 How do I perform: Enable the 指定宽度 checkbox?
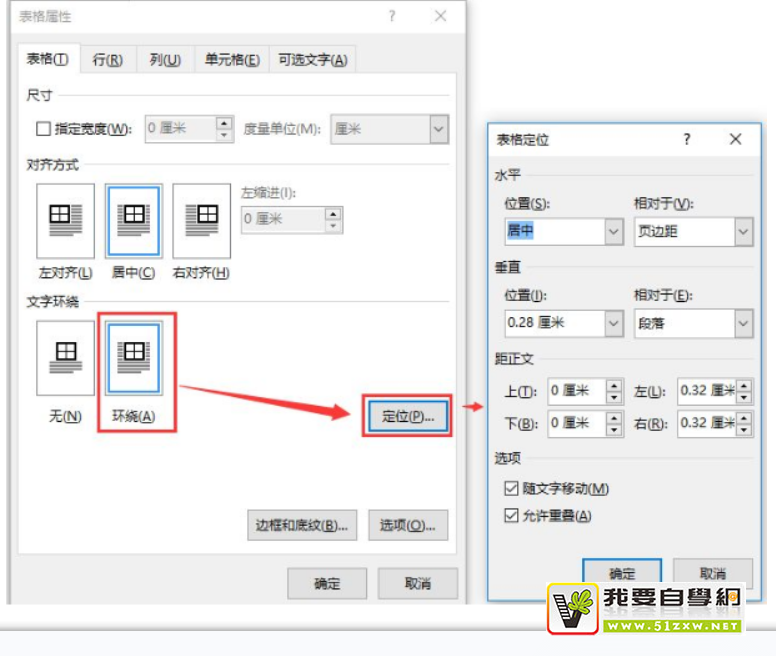tap(43, 129)
